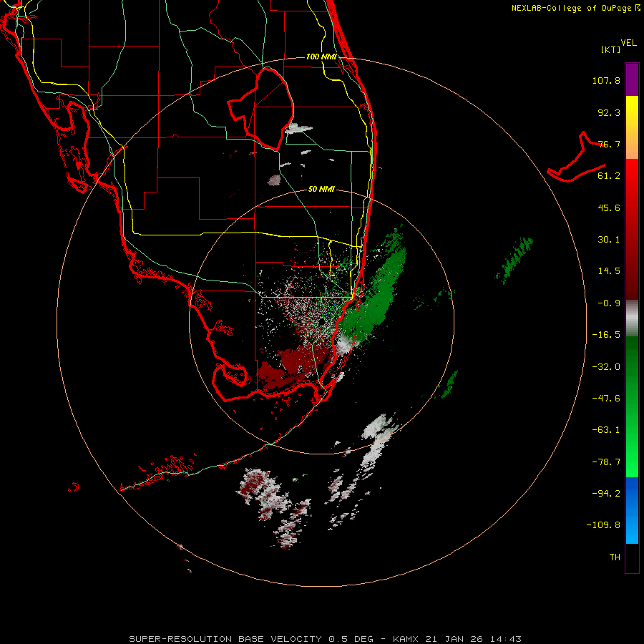
Task: Click the Grand Bahama island outline
Action: tap(577, 158)
